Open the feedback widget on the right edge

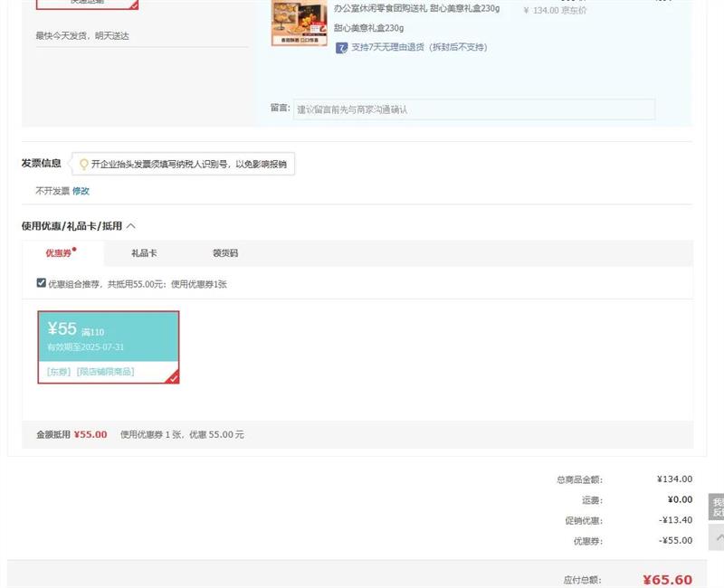pos(718,507)
